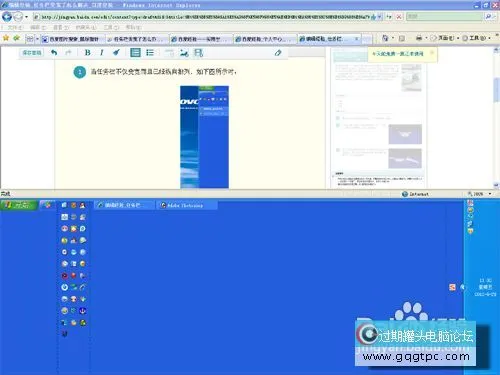Switch to the 百度经验——实用生 tab
The height and width of the screenshot is (375, 500).
click(x=201, y=39)
